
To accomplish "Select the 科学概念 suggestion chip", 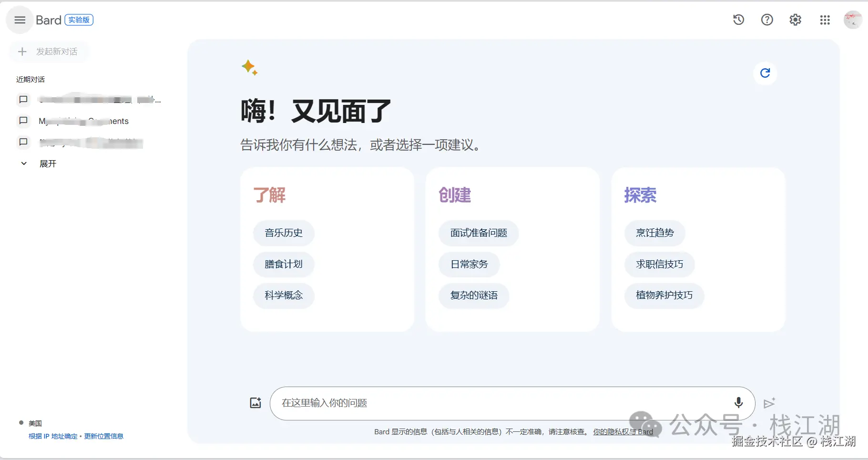I will [284, 296].
